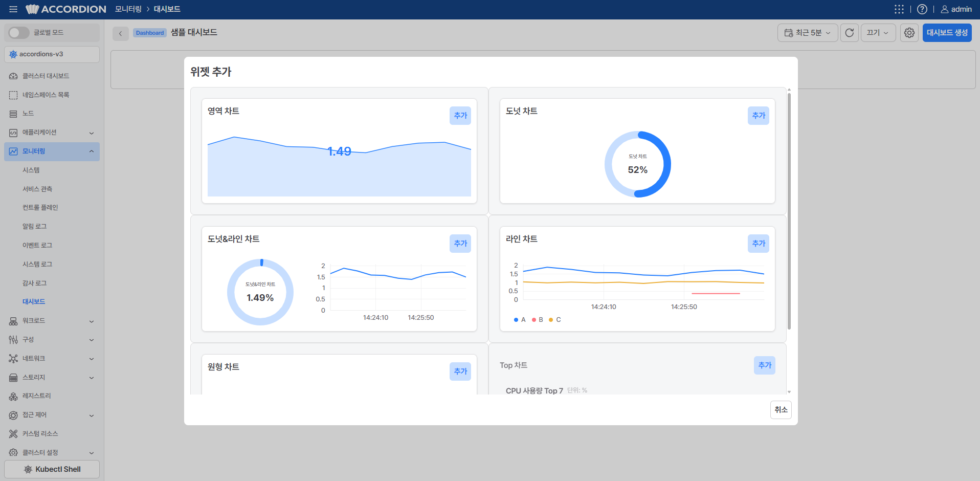Click the ACCORDION logo
Viewport: 980px width, 481px height.
click(x=66, y=9)
